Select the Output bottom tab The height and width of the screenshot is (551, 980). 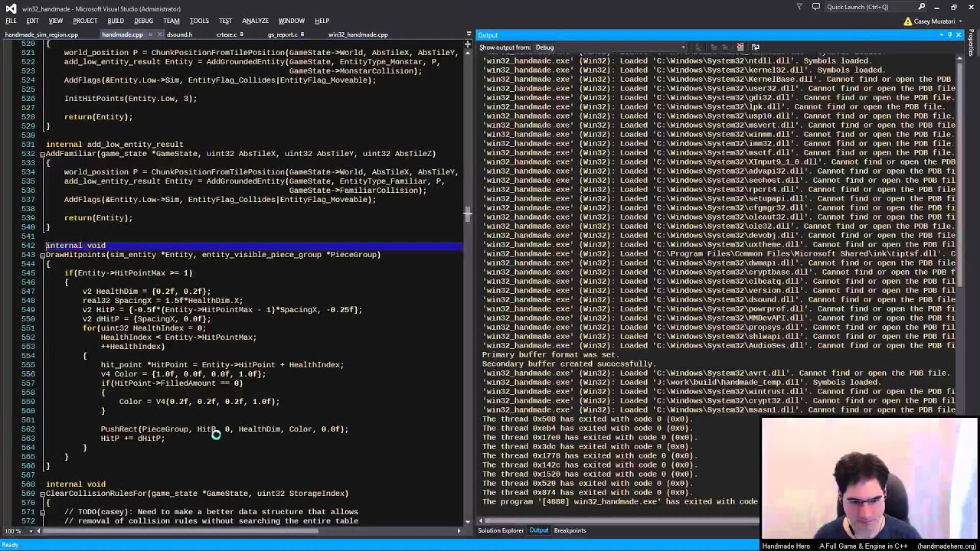(538, 530)
